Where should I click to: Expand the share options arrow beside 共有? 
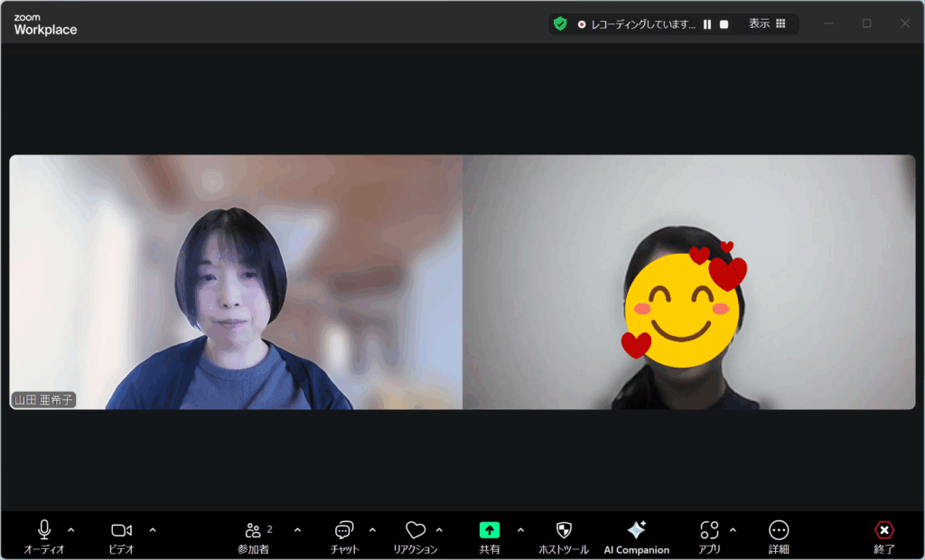(x=520, y=530)
